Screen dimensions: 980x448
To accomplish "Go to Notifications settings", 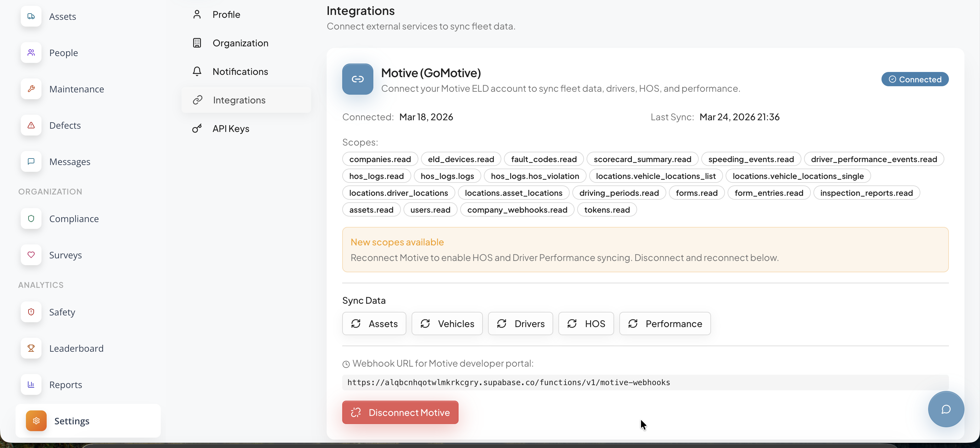I will coord(240,72).
